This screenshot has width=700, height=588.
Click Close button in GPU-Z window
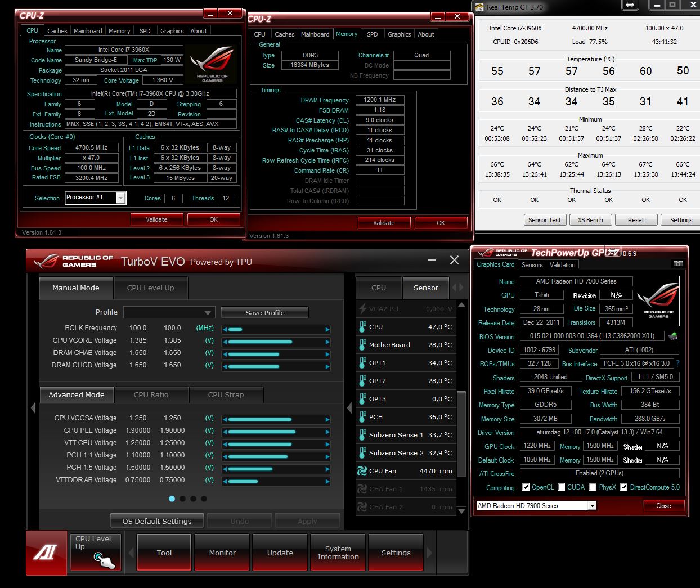(x=663, y=506)
